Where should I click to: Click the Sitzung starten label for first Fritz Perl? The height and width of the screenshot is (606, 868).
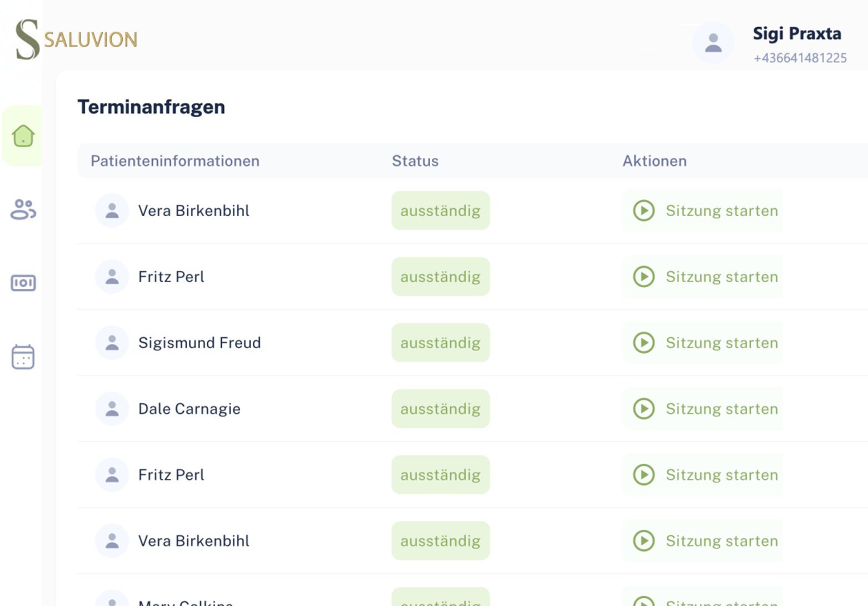point(721,277)
